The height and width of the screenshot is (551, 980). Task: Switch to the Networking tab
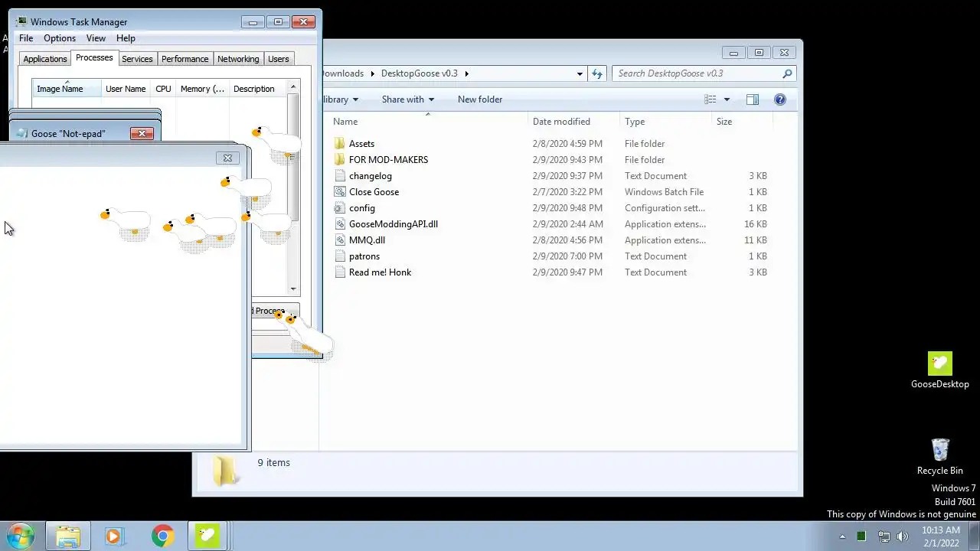[x=238, y=59]
